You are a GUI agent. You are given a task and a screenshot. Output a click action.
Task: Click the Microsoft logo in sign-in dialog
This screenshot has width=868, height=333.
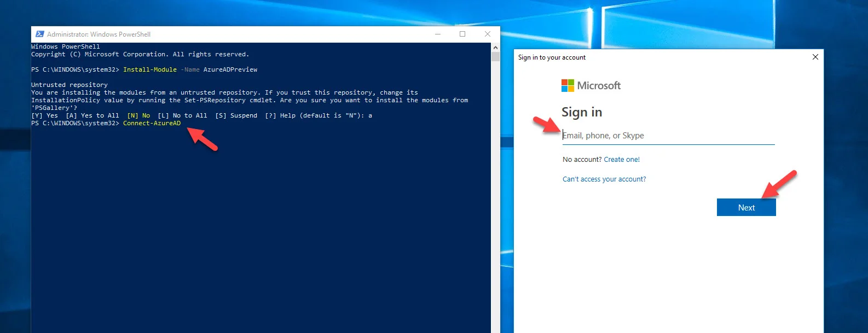pyautogui.click(x=591, y=85)
